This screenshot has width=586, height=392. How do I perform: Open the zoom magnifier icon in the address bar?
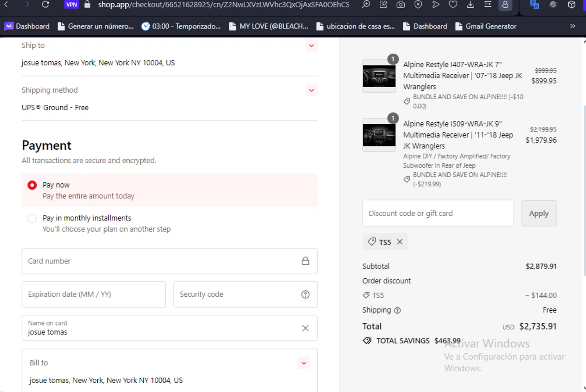pyautogui.click(x=366, y=4)
